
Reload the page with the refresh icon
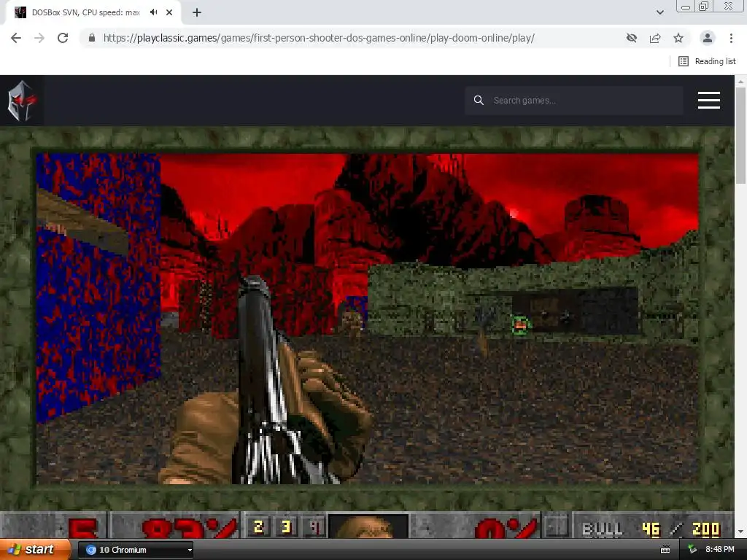63,38
